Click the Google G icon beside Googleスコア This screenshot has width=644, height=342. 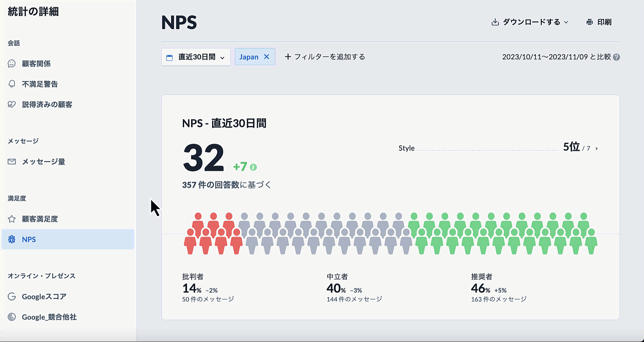pyautogui.click(x=12, y=297)
